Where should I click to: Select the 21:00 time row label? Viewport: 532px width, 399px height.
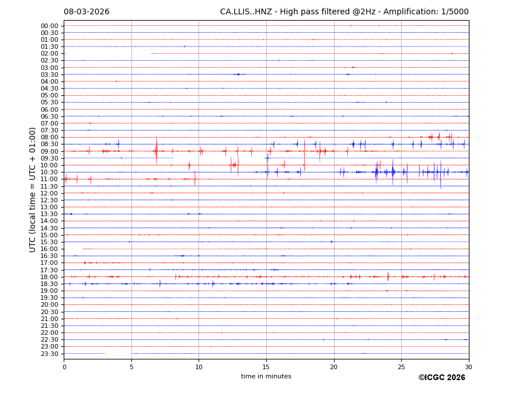[49, 319]
